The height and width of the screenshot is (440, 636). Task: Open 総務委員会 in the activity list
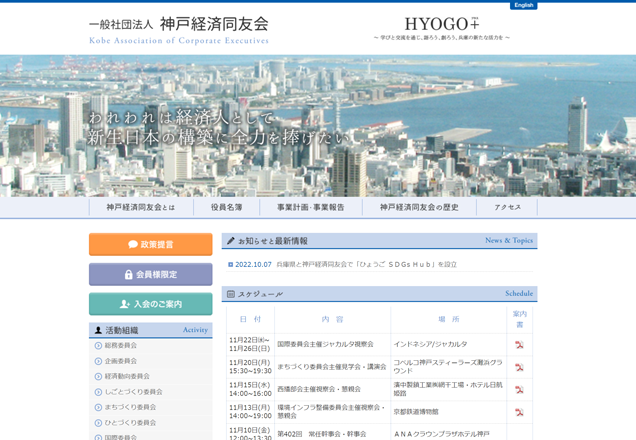coord(120,346)
